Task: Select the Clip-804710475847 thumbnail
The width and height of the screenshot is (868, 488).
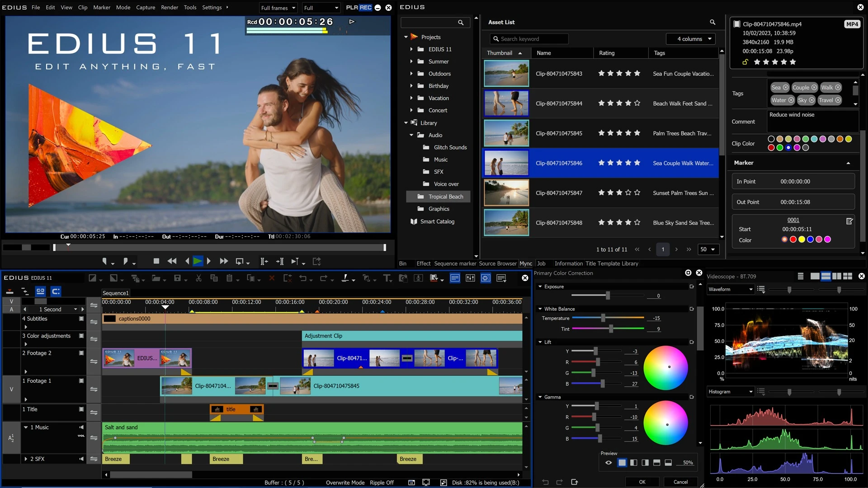Action: 506,193
